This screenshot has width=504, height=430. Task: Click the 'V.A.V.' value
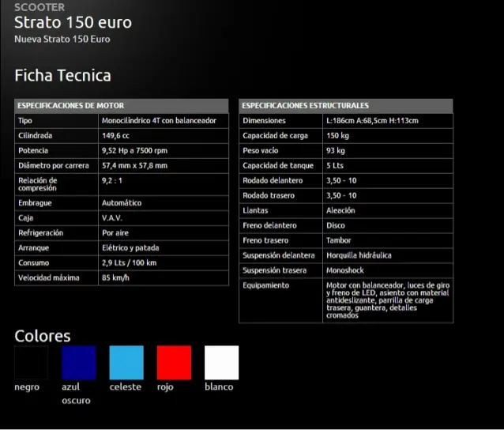pos(112,217)
